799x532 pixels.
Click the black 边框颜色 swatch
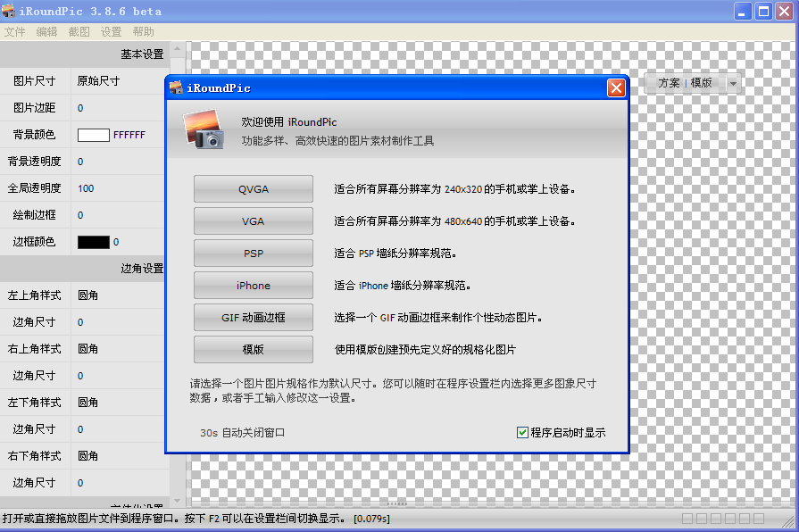coord(93,242)
